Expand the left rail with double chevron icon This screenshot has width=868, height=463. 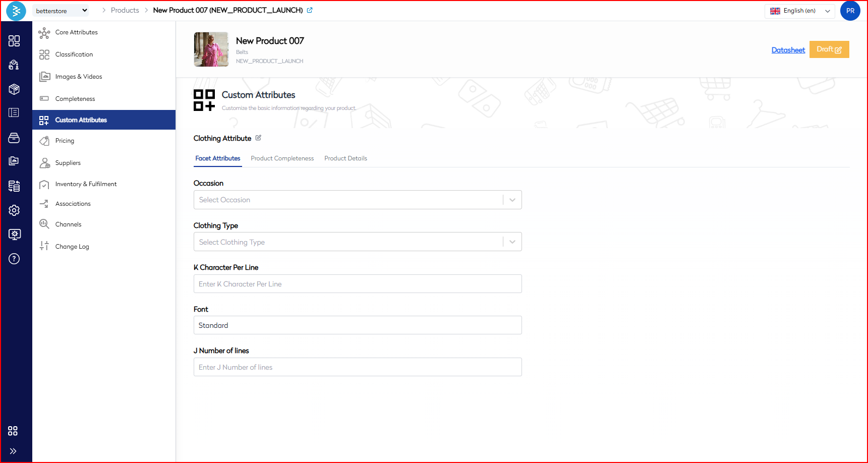coord(13,451)
